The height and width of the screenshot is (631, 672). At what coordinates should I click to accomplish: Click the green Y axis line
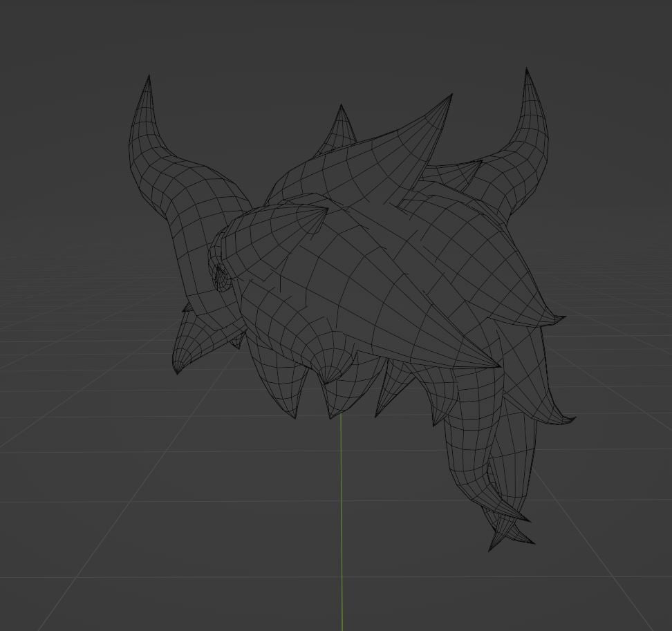click(x=342, y=522)
